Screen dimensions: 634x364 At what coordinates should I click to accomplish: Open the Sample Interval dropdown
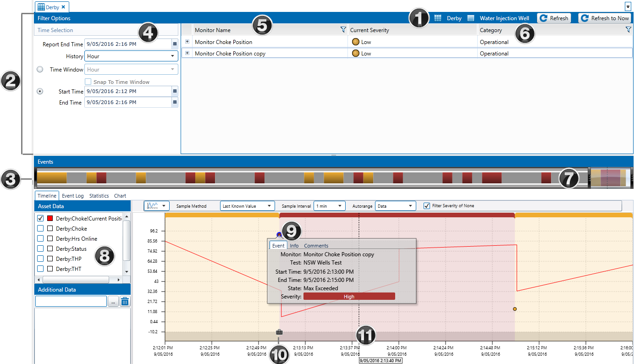pos(329,206)
